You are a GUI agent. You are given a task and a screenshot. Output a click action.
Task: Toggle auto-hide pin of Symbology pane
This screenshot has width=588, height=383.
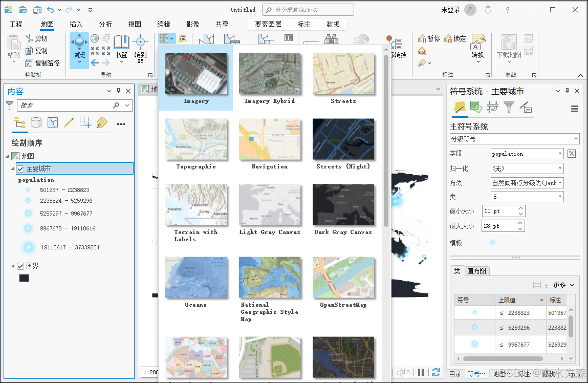tap(568, 91)
